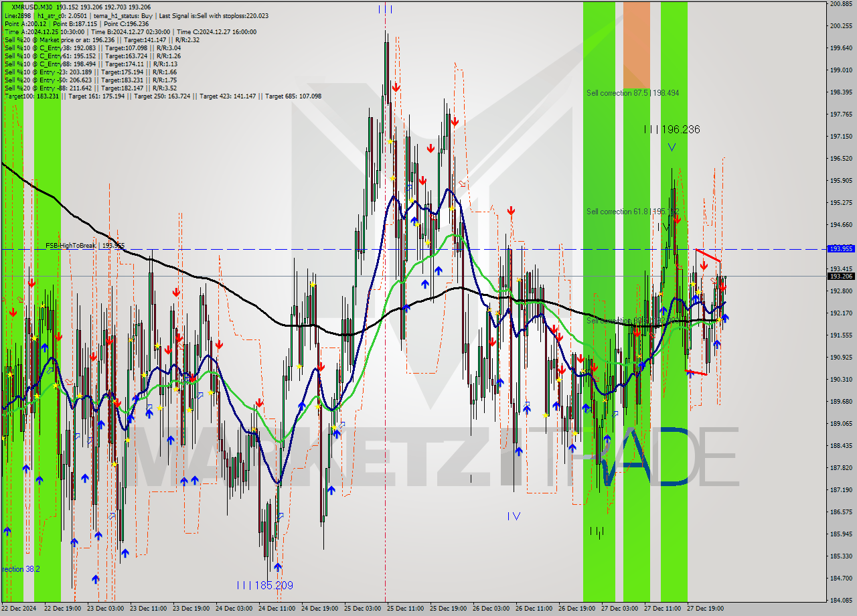The height and width of the screenshot is (616, 857).
Task: Click the 193.206 current price tag on axis
Action: click(842, 276)
